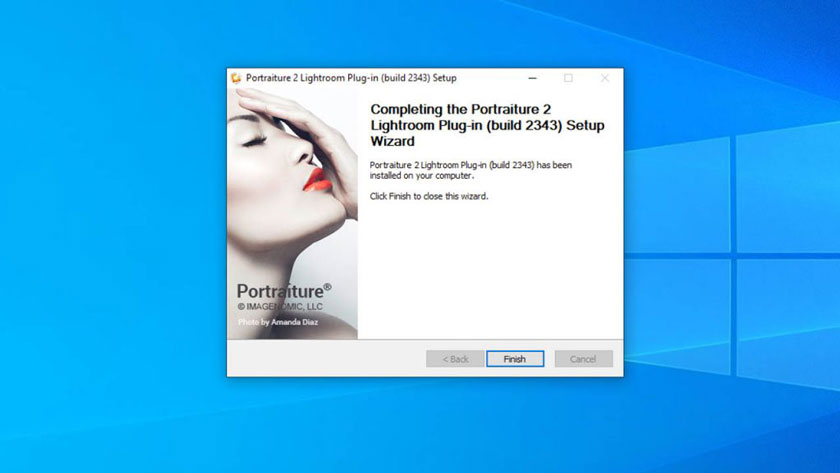Minimize the Portraiture Setup window
The width and height of the screenshot is (840, 473).
tap(532, 78)
